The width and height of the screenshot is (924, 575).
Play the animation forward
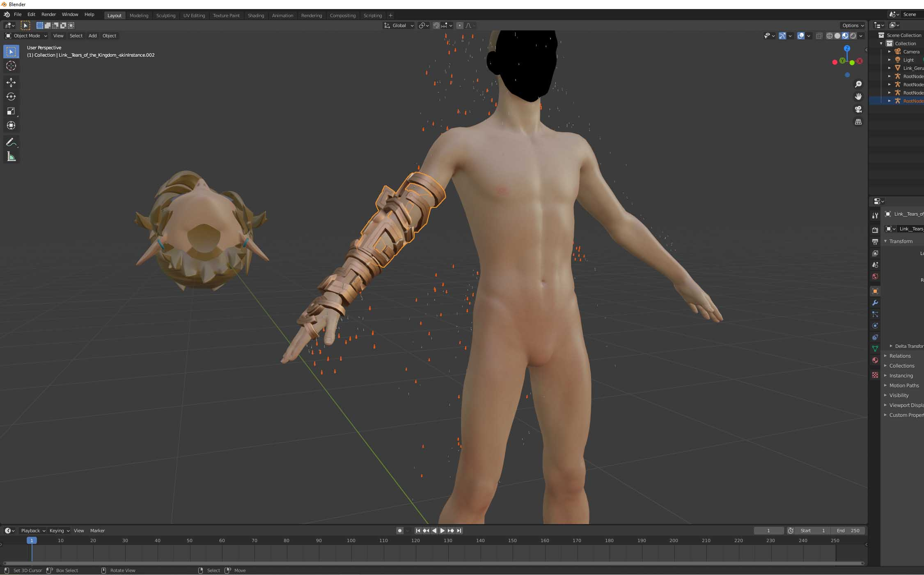click(x=443, y=531)
